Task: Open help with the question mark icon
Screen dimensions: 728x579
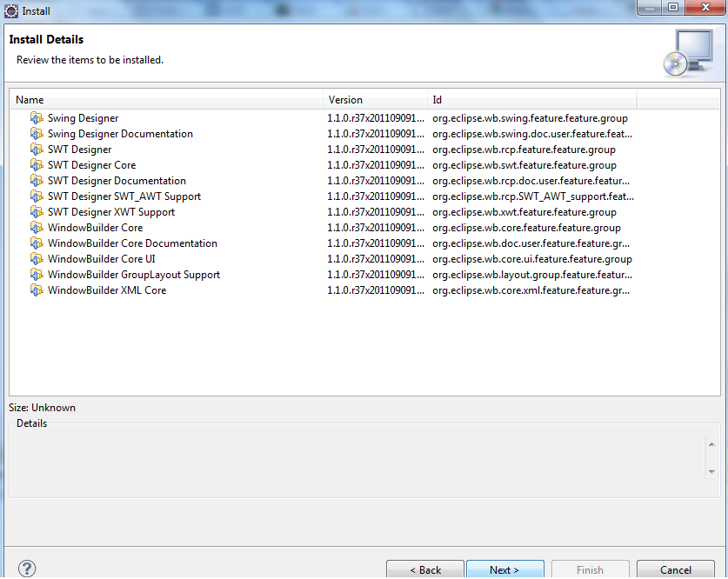Action: [27, 569]
